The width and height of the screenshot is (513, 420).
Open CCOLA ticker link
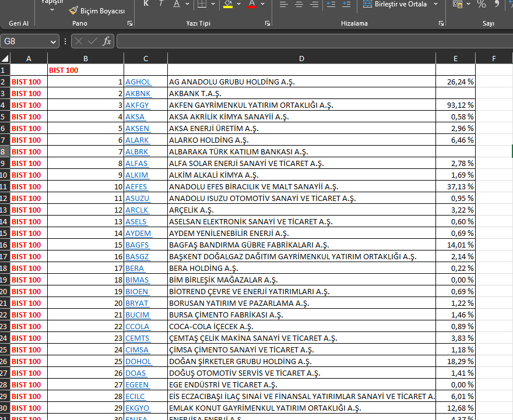138,327
